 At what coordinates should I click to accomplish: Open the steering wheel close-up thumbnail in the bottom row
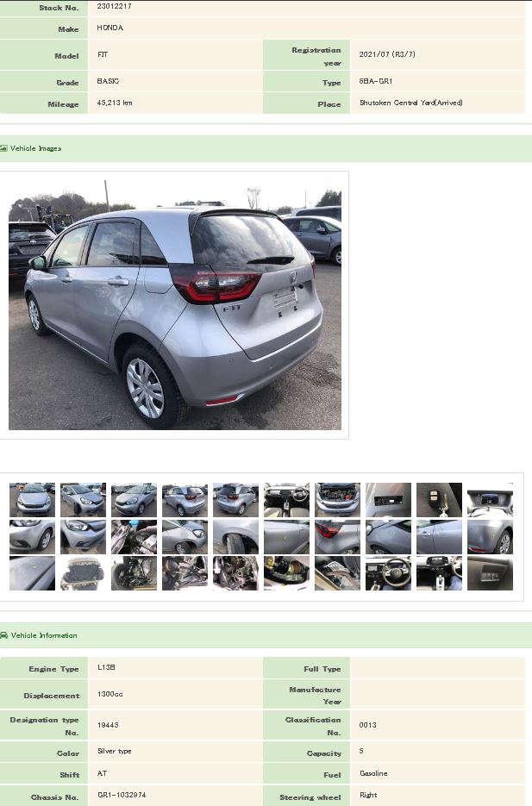coord(388,572)
